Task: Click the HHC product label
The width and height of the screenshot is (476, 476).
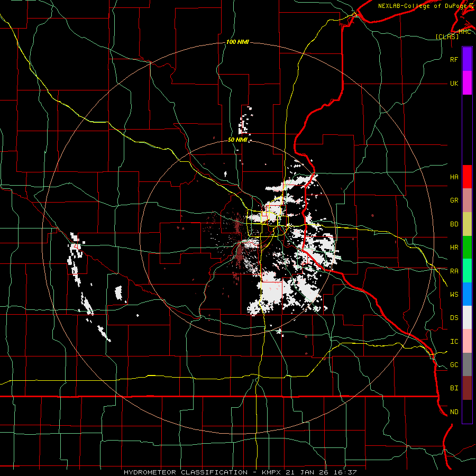Action: point(464,32)
